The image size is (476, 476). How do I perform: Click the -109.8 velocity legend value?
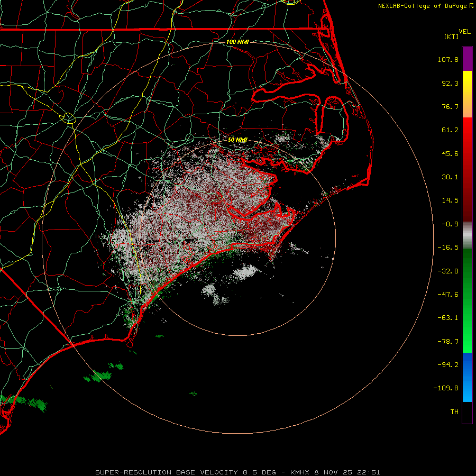446,388
